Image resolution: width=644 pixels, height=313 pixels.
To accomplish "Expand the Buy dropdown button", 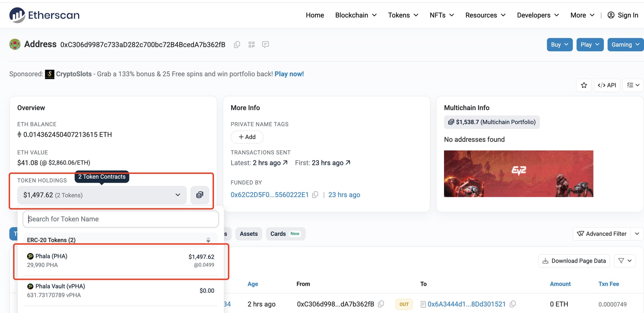I will (559, 45).
